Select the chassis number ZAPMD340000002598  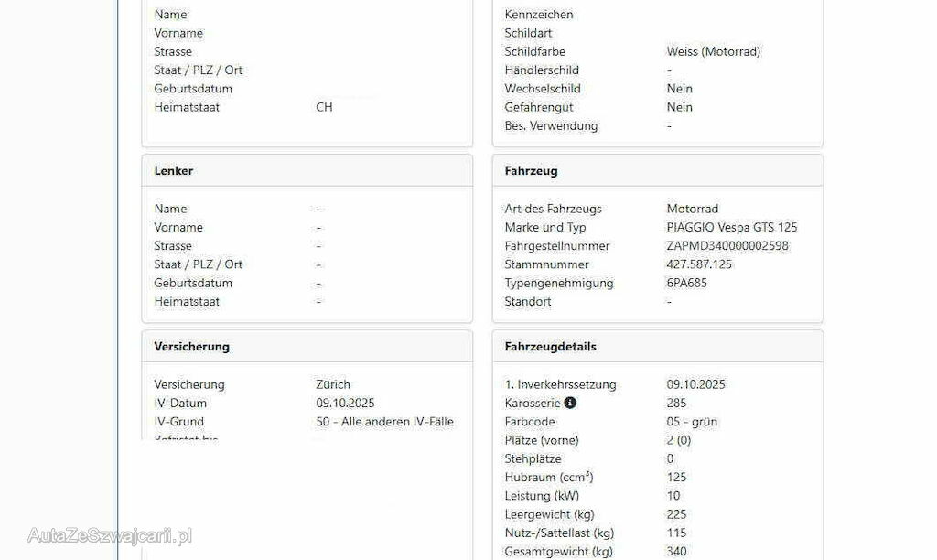tap(727, 246)
